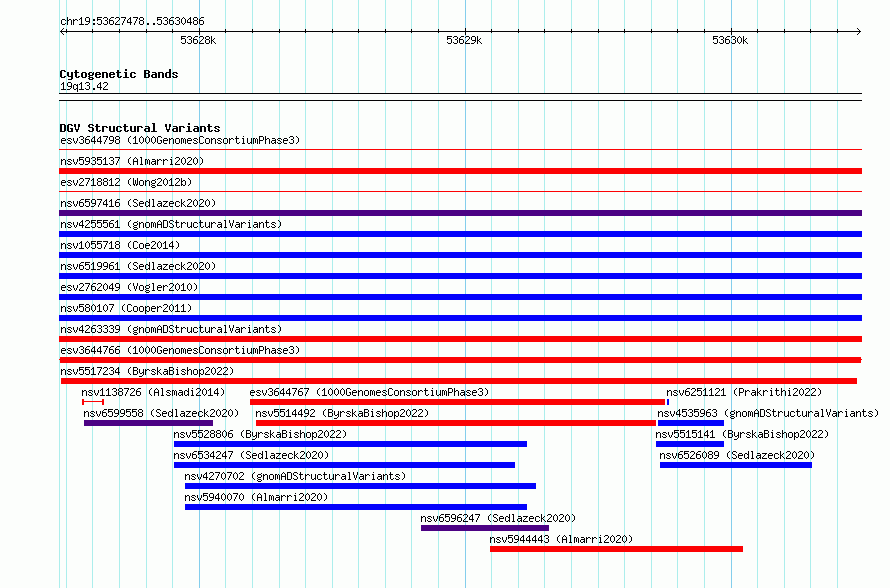Open nsv4255561 (gnomADStructuralVariants) label
This screenshot has width=890, height=588.
171,224
